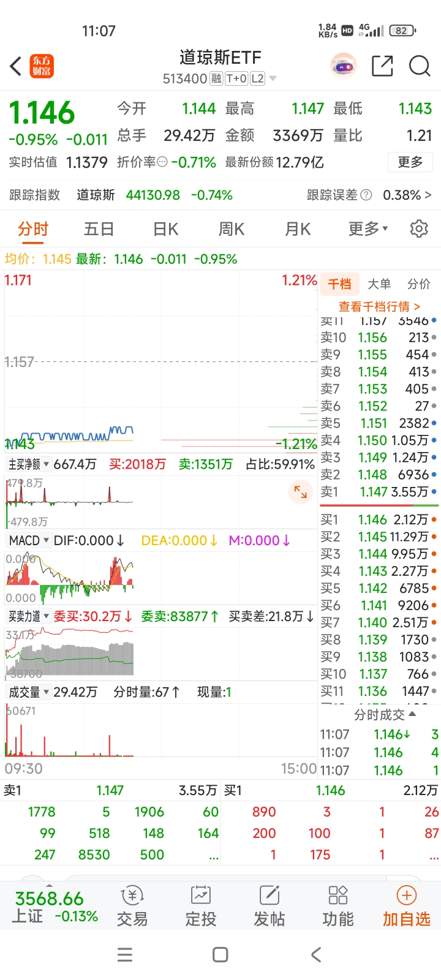Tap 买1 queue order 890
This screenshot has width=441, height=980.
[264, 812]
